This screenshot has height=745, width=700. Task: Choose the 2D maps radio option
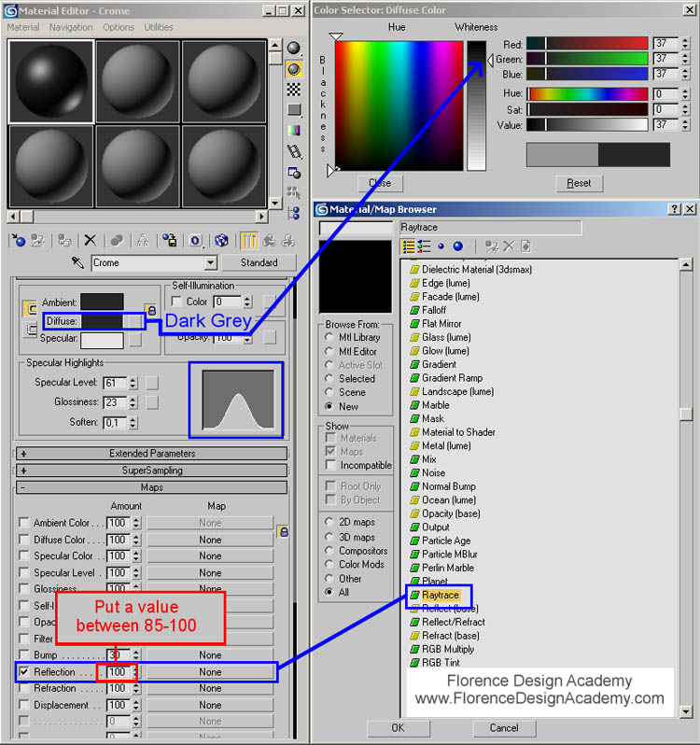click(329, 522)
